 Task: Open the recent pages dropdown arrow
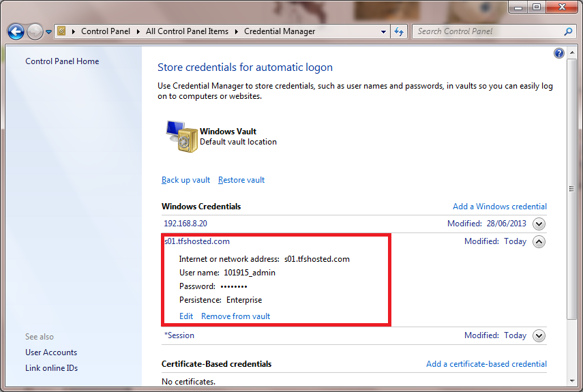click(x=49, y=32)
